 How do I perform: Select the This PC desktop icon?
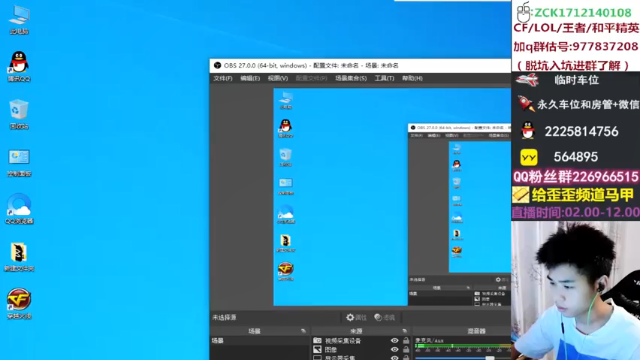coord(19,20)
